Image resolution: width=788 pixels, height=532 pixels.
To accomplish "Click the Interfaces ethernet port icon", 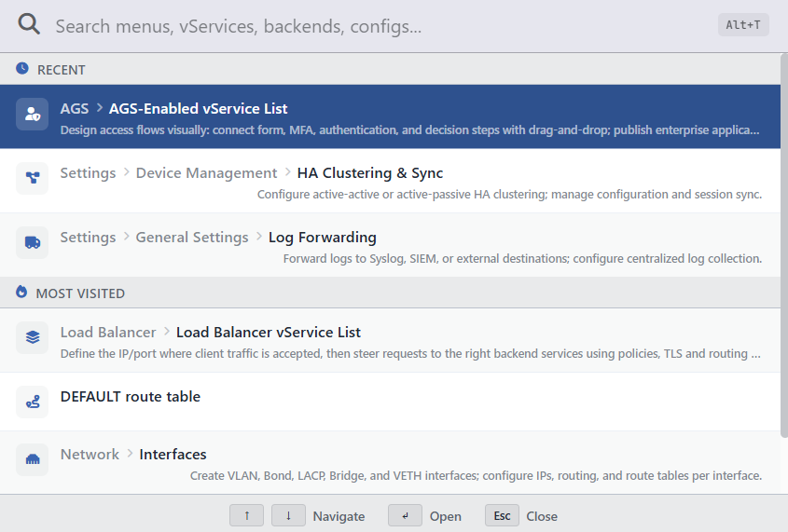I will click(x=32, y=459).
